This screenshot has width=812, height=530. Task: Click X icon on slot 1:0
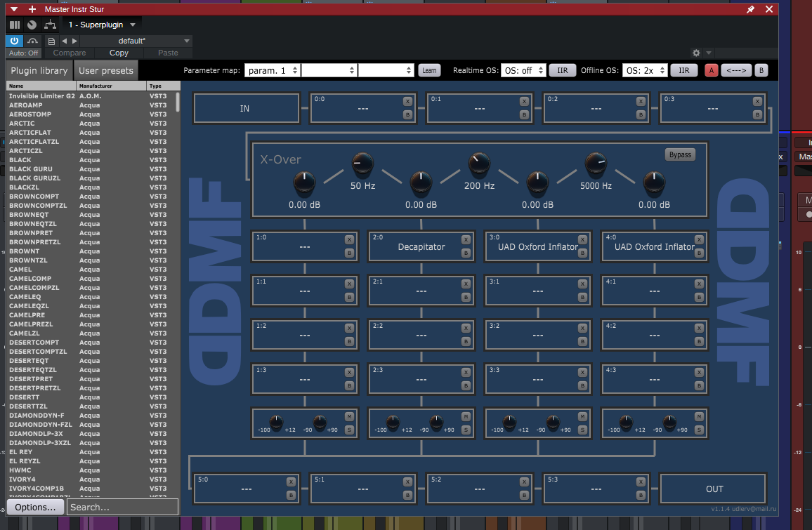(350, 239)
